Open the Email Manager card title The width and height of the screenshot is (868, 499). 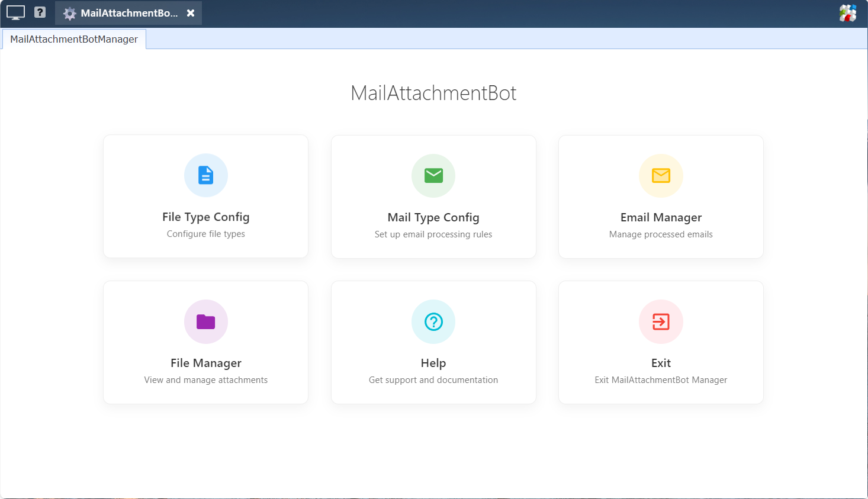tap(661, 218)
